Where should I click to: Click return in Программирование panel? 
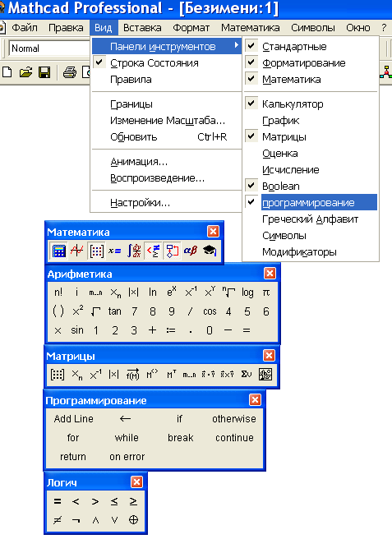(73, 457)
